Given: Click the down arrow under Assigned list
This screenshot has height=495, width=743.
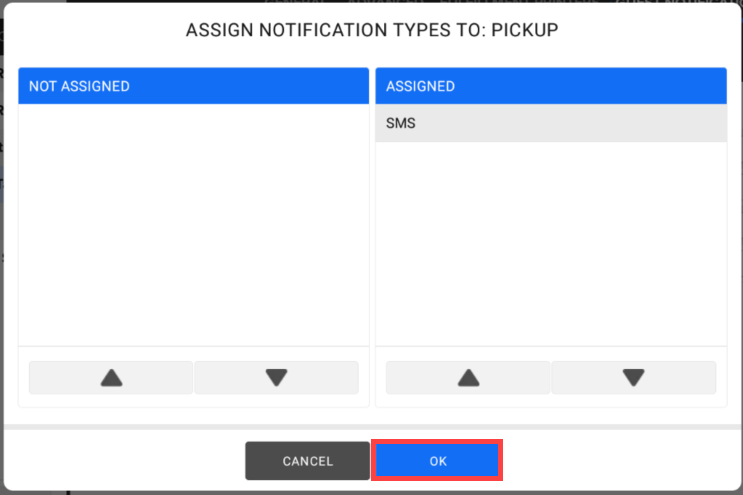Looking at the screenshot, I should pyautogui.click(x=633, y=378).
